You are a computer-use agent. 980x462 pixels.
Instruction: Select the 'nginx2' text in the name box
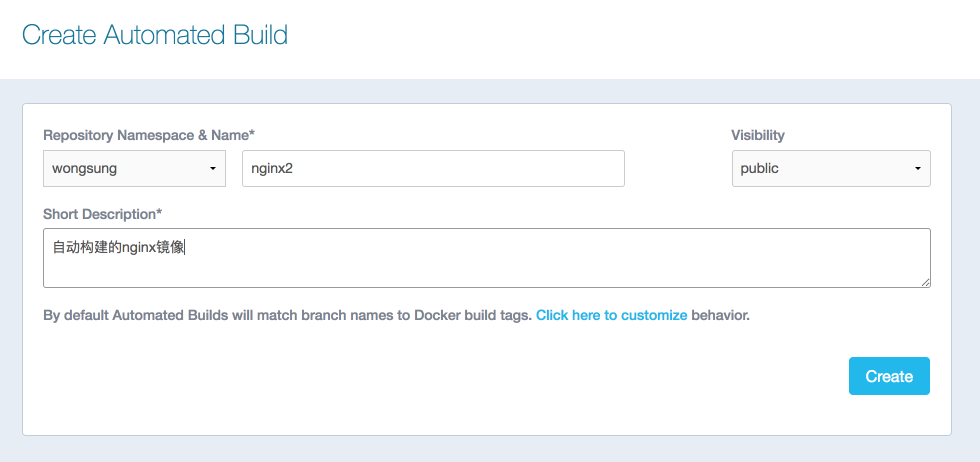point(272,168)
